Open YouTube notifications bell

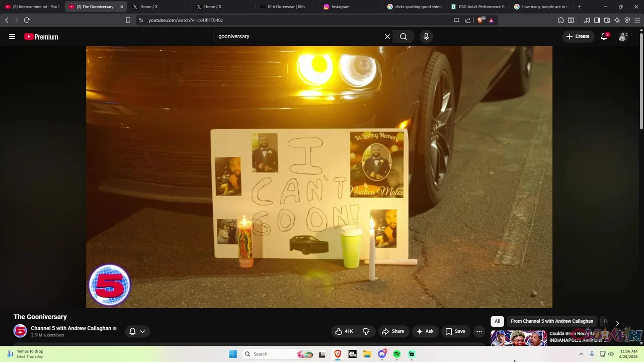coord(604,36)
